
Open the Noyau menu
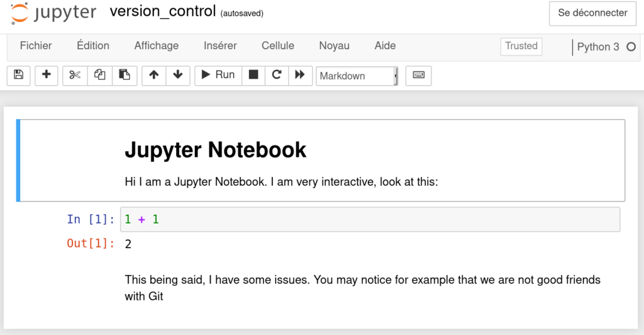(334, 45)
